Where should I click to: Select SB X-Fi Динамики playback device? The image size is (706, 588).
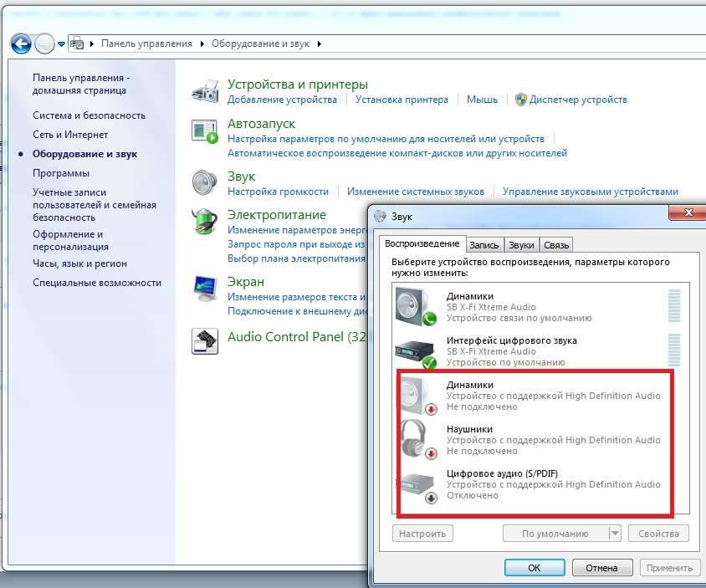coord(416,307)
